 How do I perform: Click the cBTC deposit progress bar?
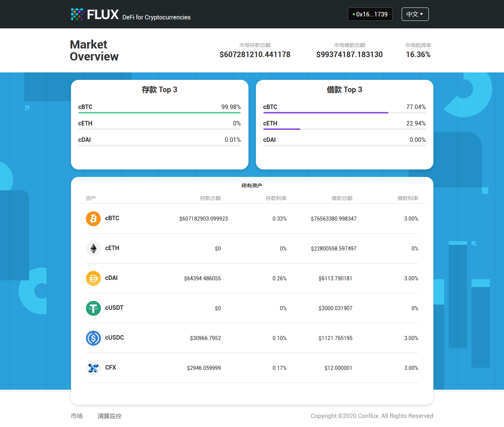click(x=160, y=113)
